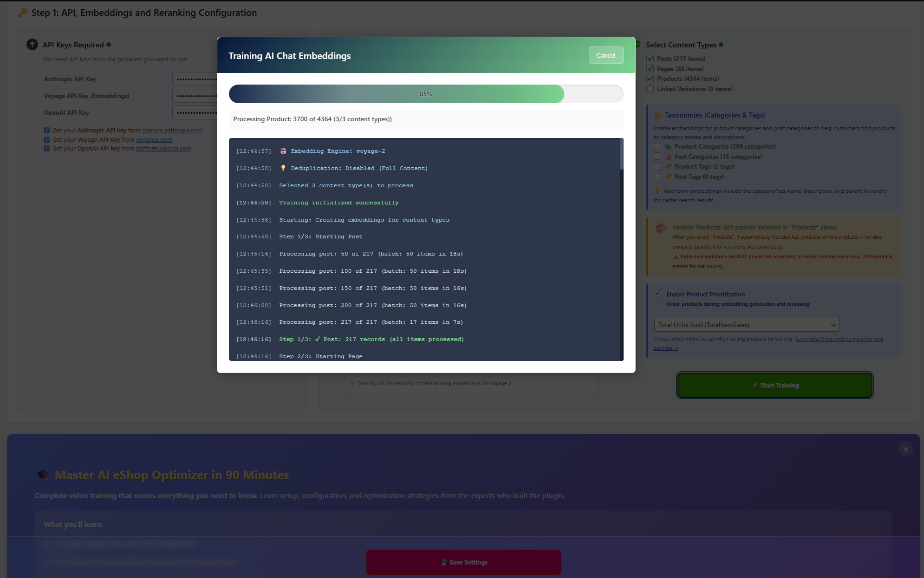Click the 85% training progress bar
This screenshot has height=578, width=924.
click(x=426, y=94)
